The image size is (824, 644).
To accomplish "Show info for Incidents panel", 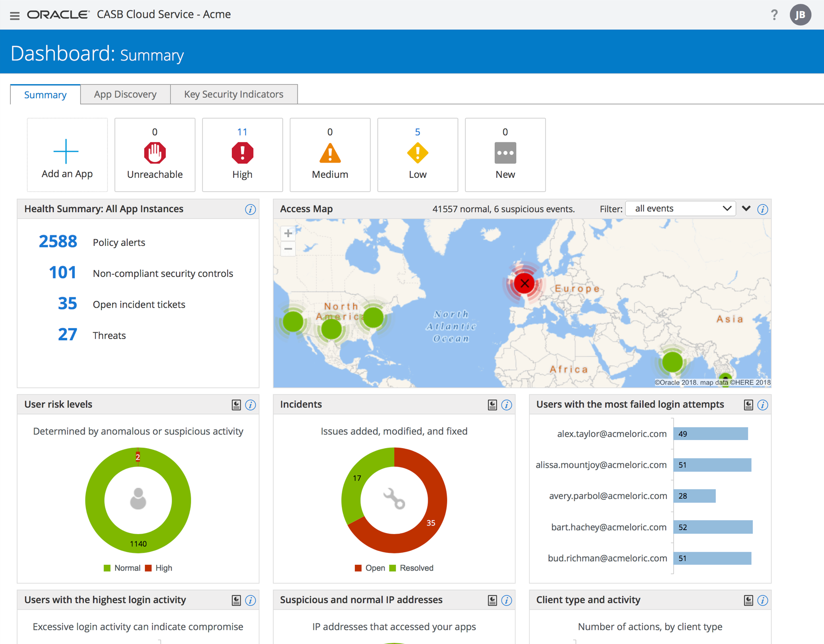I will pos(507,405).
